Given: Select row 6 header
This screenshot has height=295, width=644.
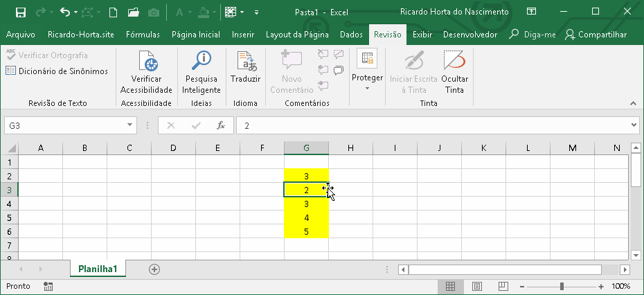Looking at the screenshot, I should (10, 231).
